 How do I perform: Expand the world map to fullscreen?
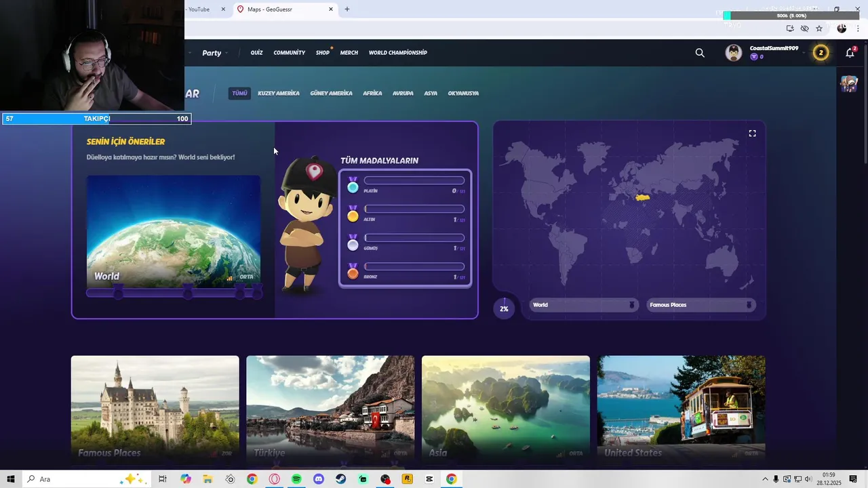coord(752,134)
